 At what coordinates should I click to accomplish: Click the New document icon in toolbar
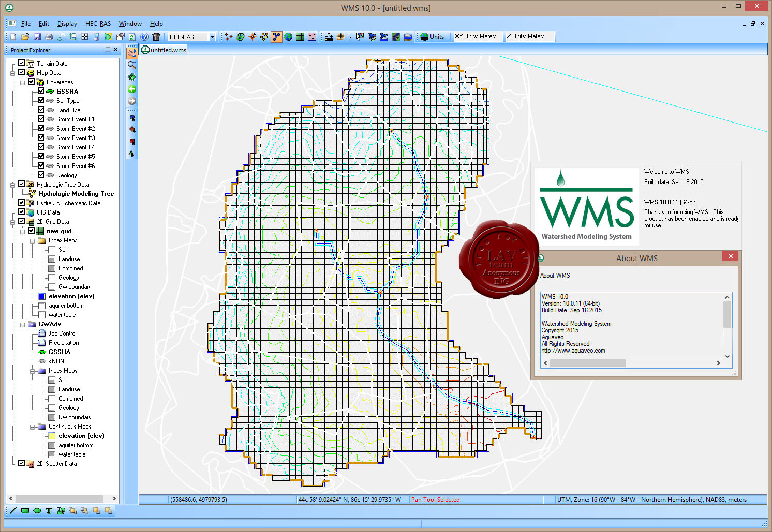(x=13, y=37)
